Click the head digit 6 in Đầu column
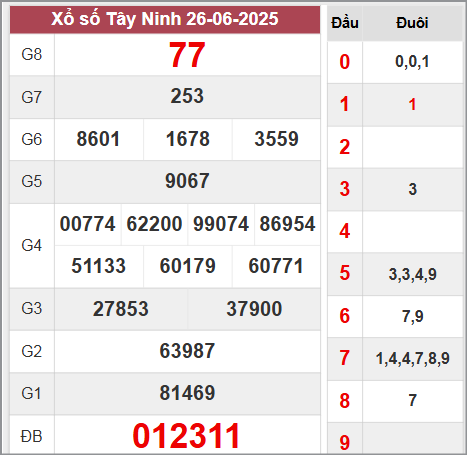 (345, 316)
